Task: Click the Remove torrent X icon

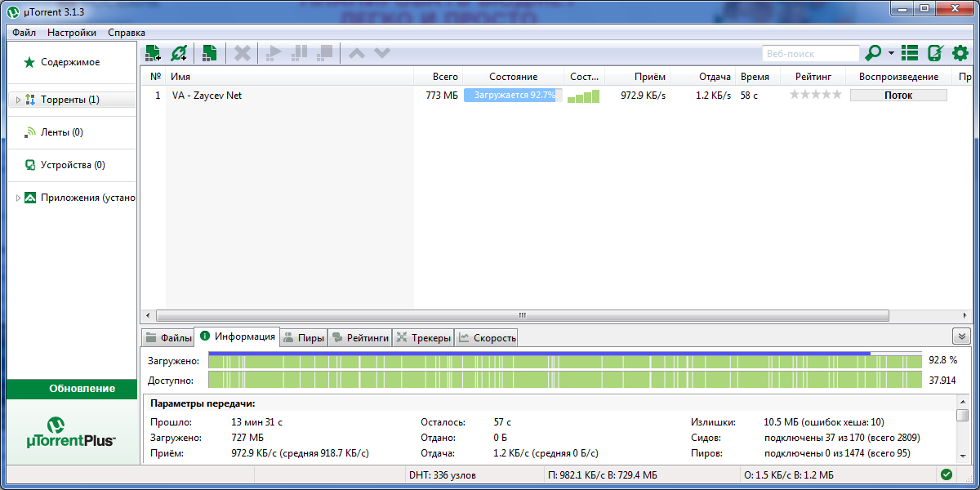Action: [243, 53]
